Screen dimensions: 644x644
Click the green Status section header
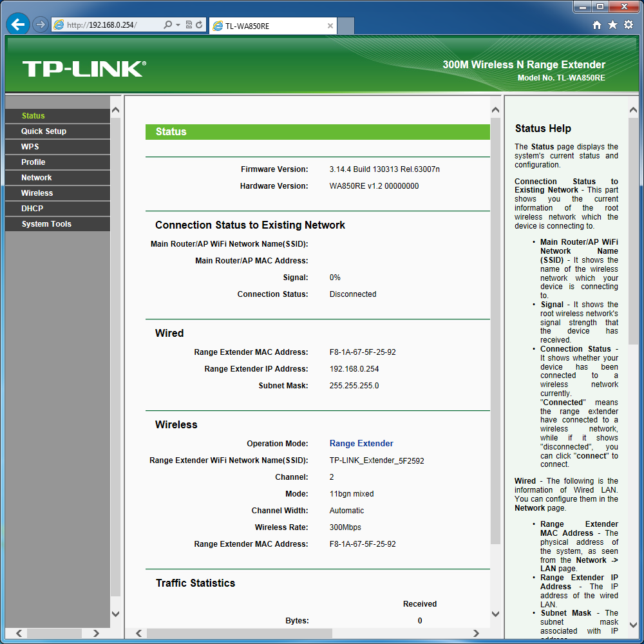[x=317, y=132]
